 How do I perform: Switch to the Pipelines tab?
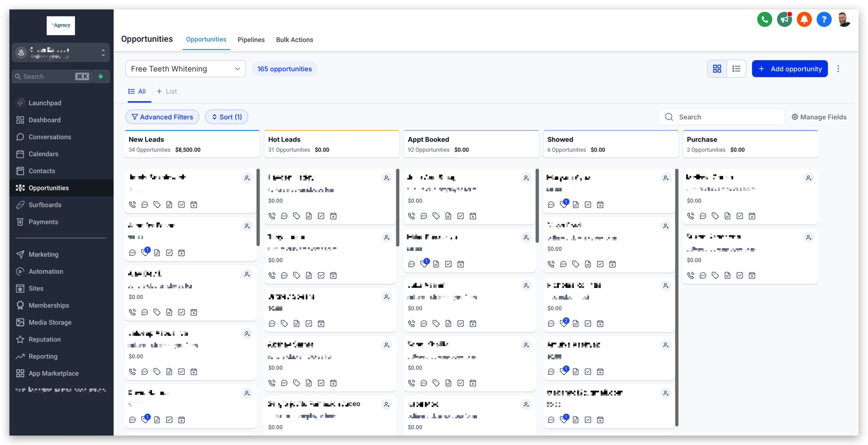coord(251,40)
